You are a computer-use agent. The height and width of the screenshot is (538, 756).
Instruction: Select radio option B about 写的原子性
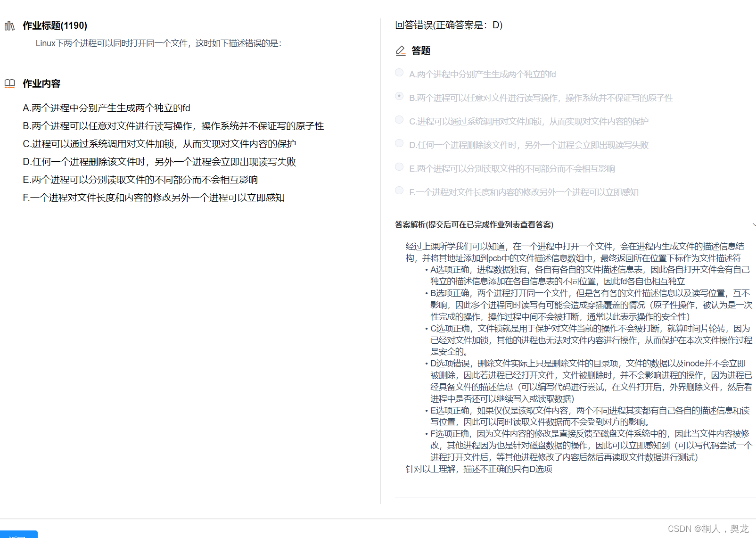click(x=399, y=96)
